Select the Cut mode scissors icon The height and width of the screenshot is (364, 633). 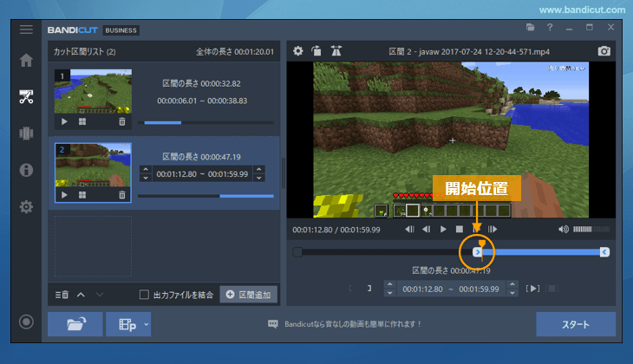point(26,96)
